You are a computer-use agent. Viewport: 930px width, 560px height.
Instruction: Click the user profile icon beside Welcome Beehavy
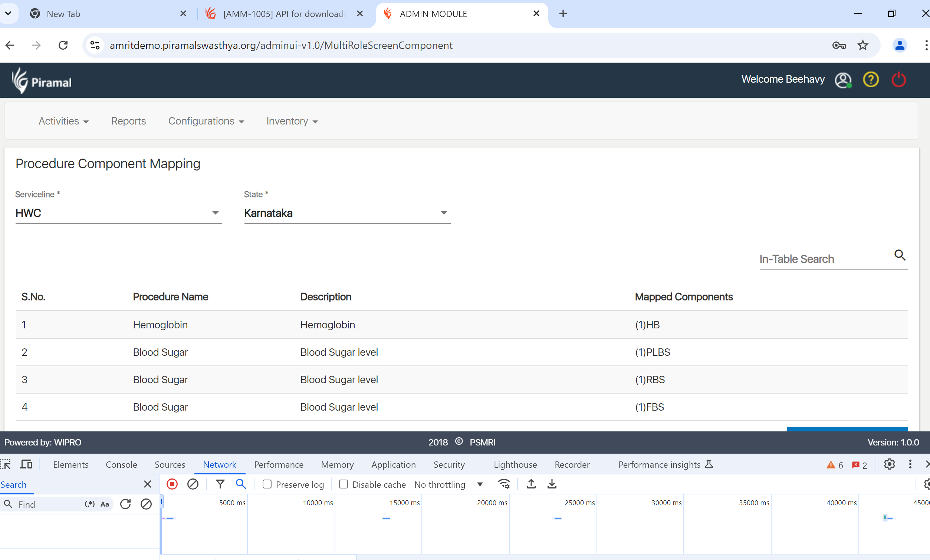point(843,80)
